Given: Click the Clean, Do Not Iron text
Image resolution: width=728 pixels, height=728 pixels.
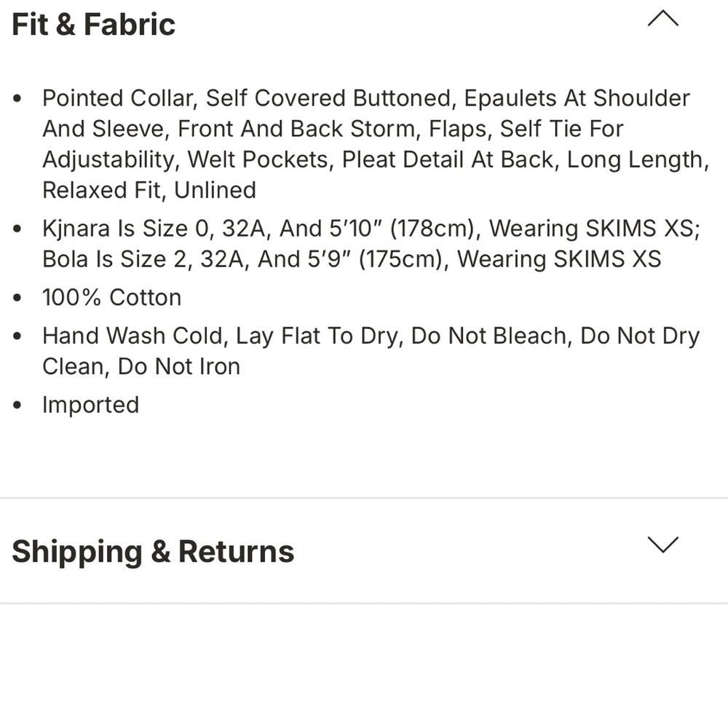Looking at the screenshot, I should (141, 367).
